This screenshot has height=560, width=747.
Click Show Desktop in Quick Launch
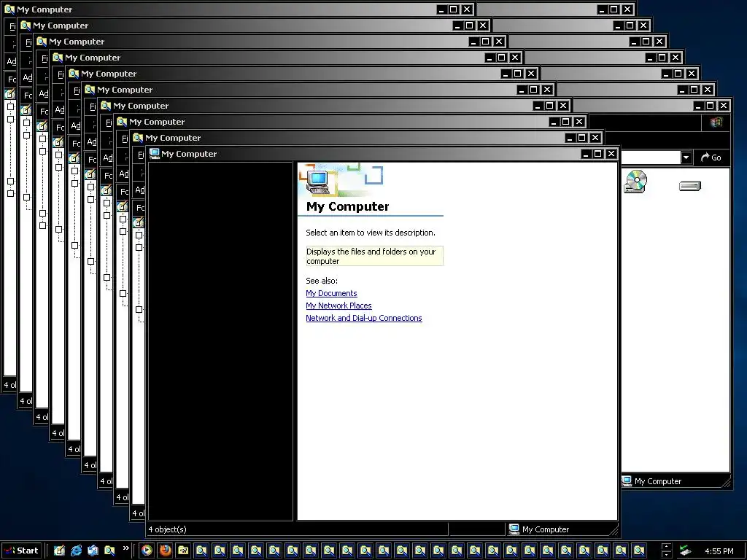59,551
